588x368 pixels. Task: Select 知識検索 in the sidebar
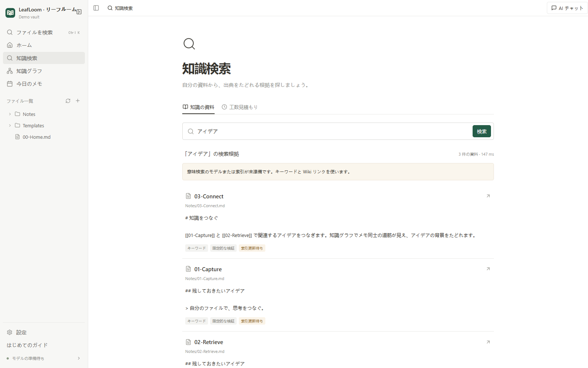[44, 58]
